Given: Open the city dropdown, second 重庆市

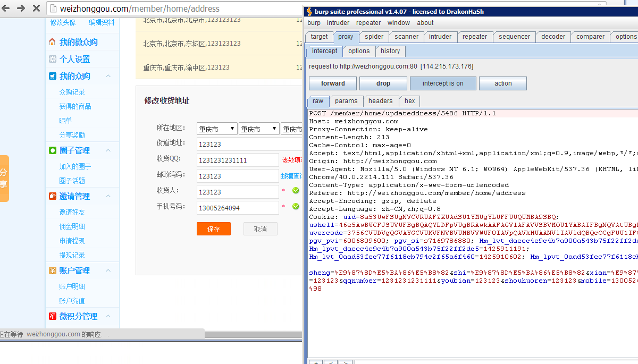Looking at the screenshot, I should pos(259,129).
